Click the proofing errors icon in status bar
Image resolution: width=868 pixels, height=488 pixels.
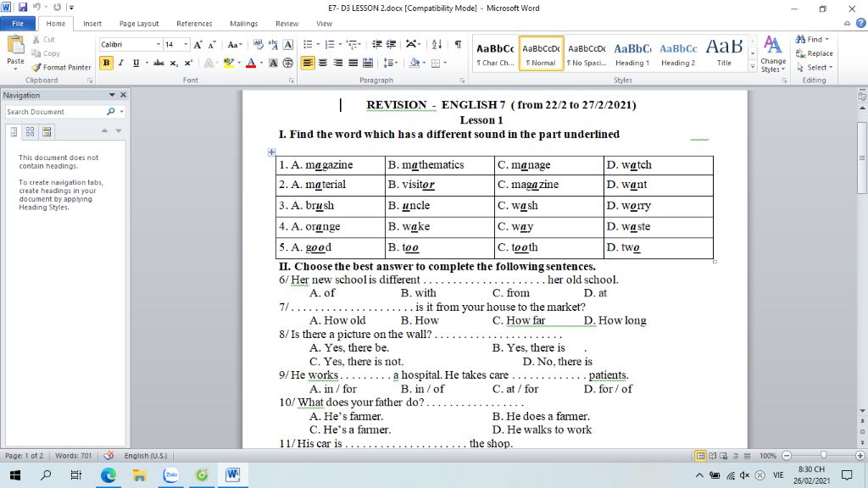click(x=108, y=455)
